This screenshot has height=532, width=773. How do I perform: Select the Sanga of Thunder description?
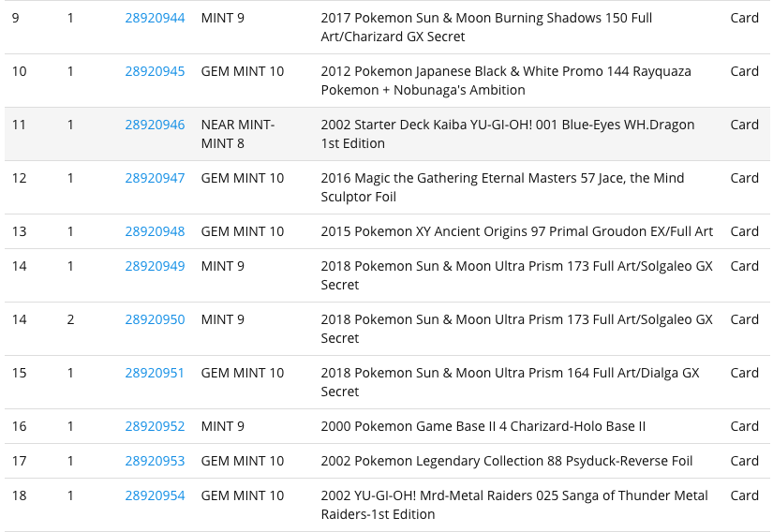[x=514, y=505]
